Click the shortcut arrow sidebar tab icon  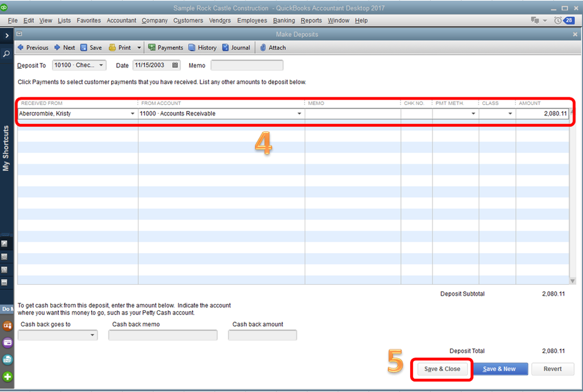[4, 244]
